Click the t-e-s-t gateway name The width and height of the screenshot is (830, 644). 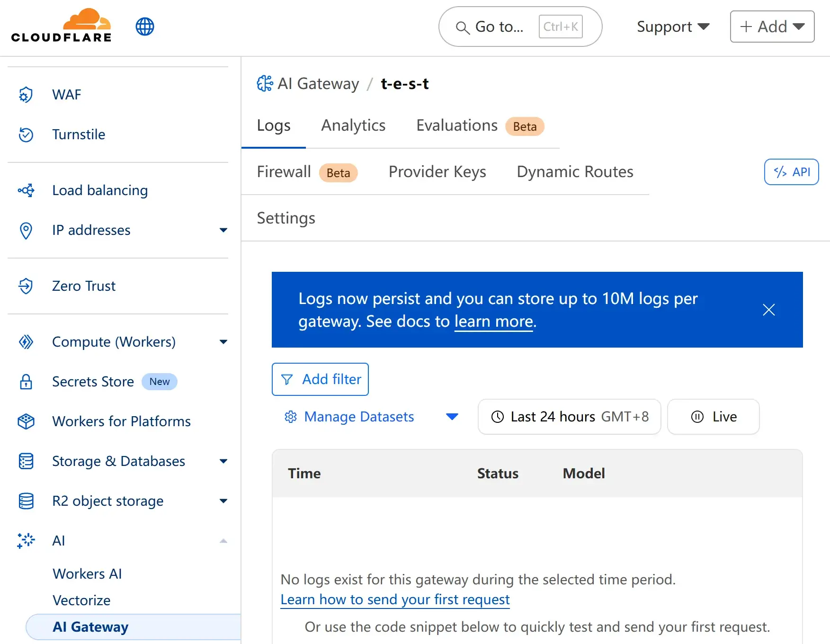405,84
